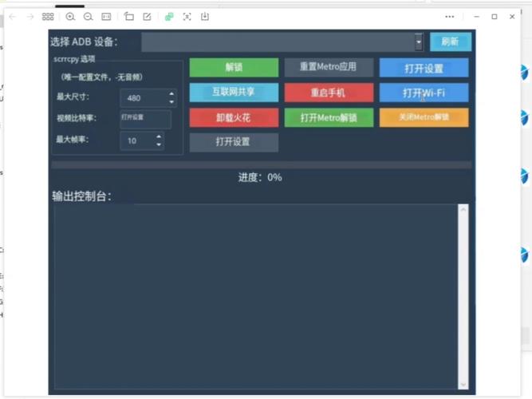
Task: Increase the 最大尺寸 value with up arrow
Action: coord(171,93)
